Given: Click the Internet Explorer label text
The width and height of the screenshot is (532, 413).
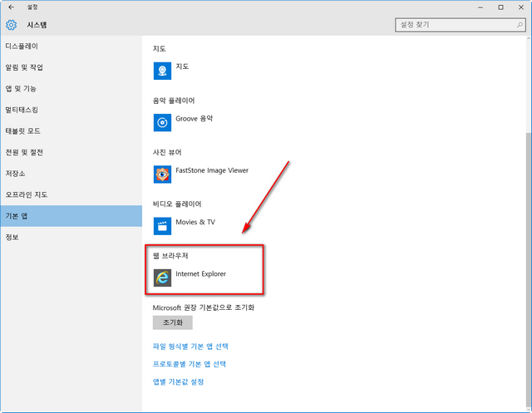Looking at the screenshot, I should pyautogui.click(x=200, y=273).
